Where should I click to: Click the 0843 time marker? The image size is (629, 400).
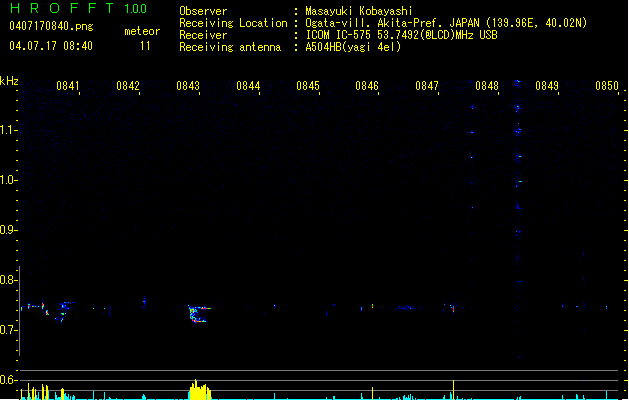[x=188, y=86]
